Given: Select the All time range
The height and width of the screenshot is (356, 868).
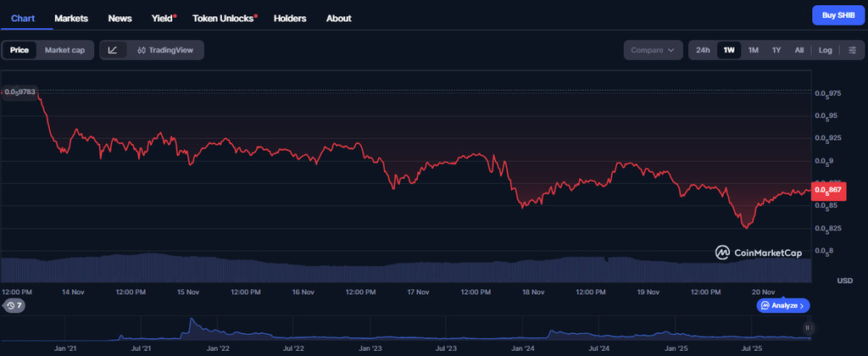Looking at the screenshot, I should 798,50.
